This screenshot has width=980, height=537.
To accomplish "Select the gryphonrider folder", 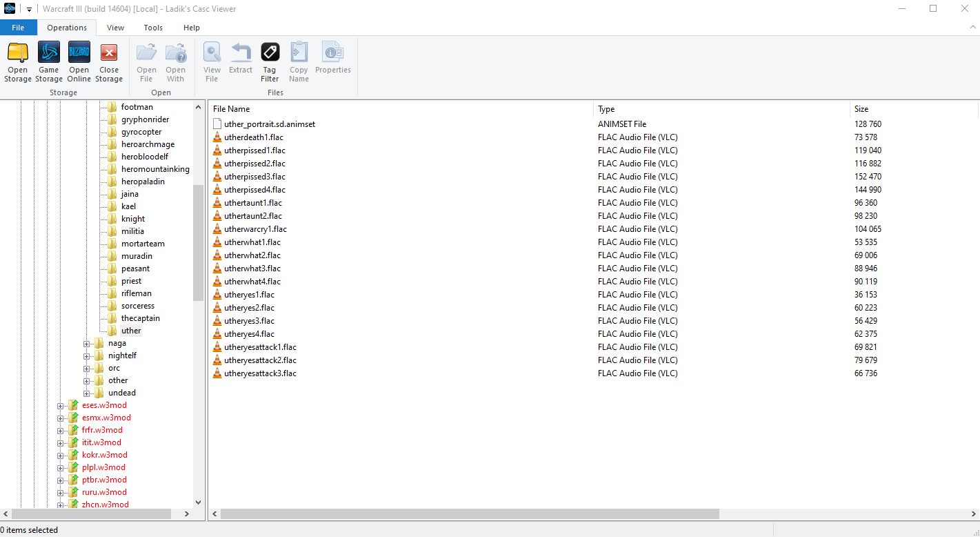I will click(x=145, y=119).
